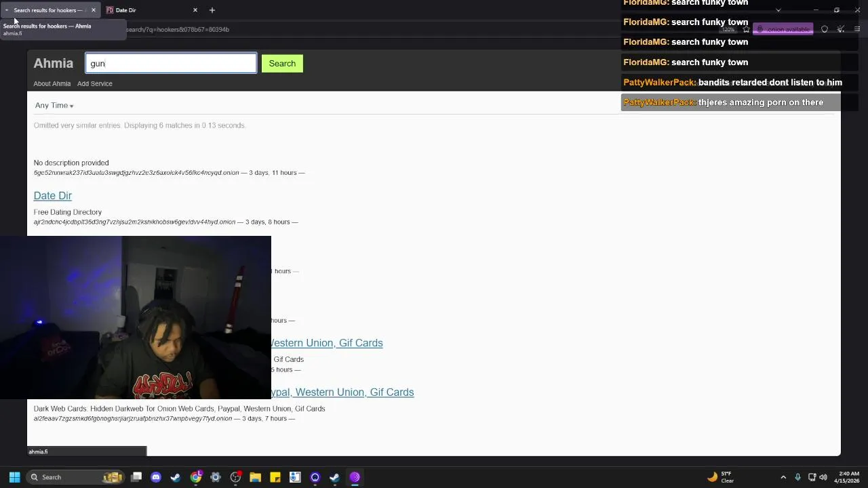Click the No description provided text
The image size is (868, 488).
[71, 163]
